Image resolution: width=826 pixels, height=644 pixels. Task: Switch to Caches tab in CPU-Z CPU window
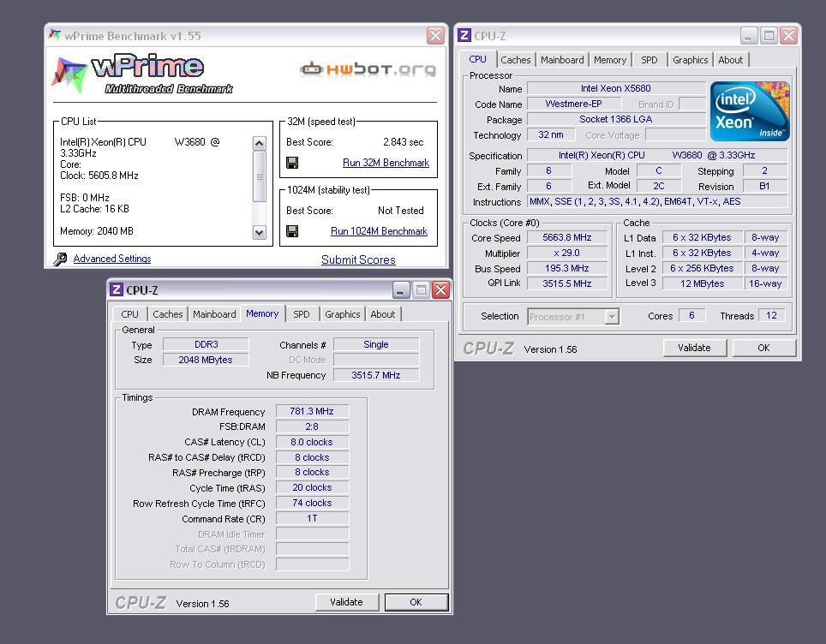click(x=516, y=60)
